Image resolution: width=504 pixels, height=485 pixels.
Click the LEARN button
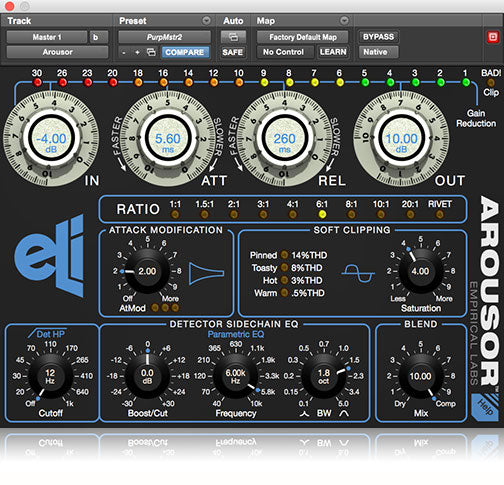click(x=333, y=52)
